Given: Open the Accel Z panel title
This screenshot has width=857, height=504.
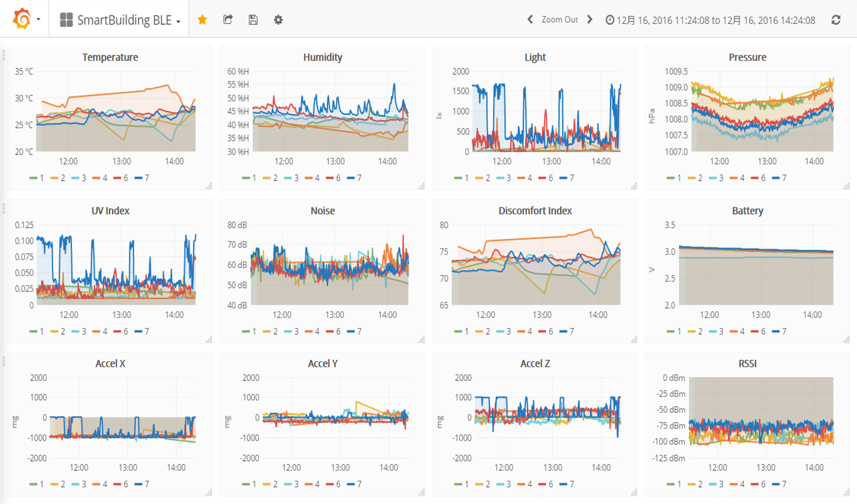Looking at the screenshot, I should pos(535,364).
